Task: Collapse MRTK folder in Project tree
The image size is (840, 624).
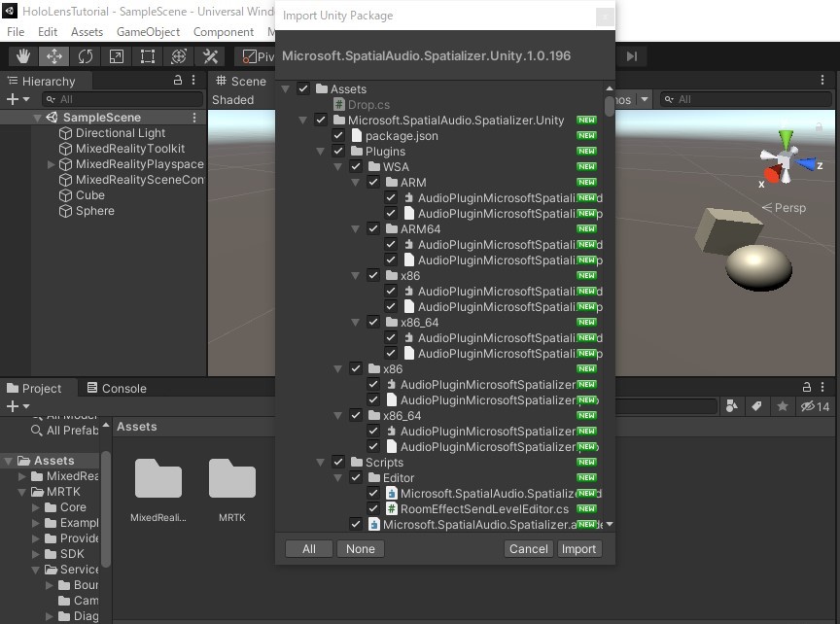Action: click(x=22, y=492)
